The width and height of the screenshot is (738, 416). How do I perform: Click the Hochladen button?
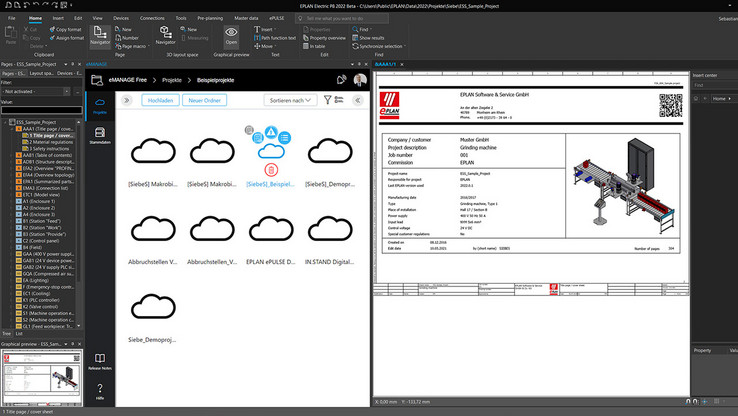pyautogui.click(x=161, y=100)
